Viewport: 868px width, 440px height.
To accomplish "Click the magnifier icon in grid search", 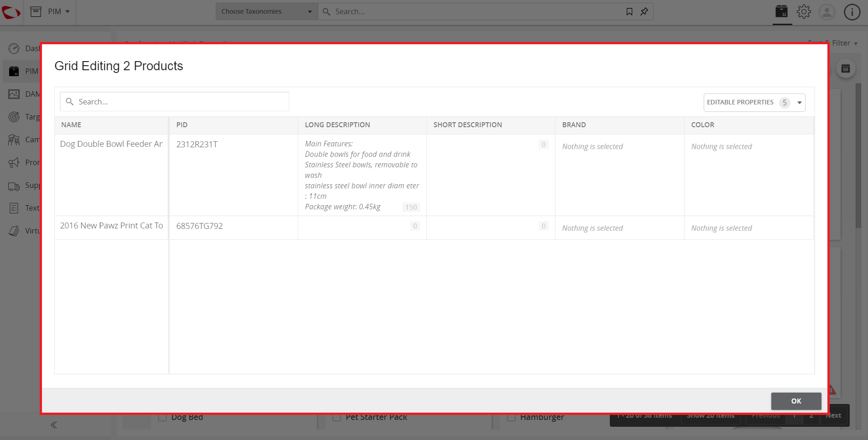I will (70, 102).
